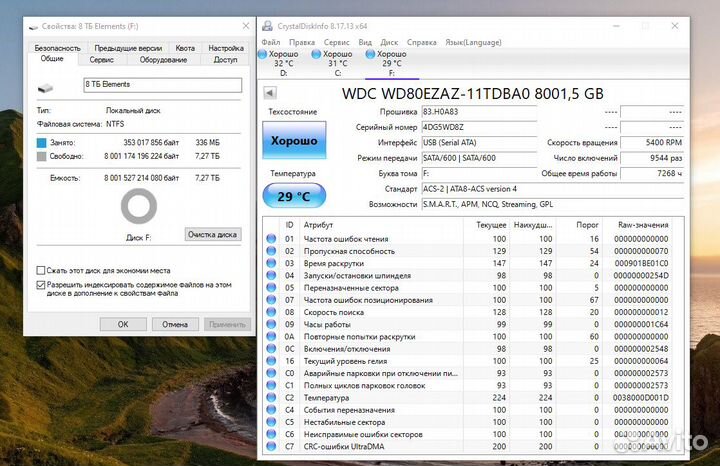The image size is (720, 466).
Task: Switch to the Квота tab
Action: tap(185, 48)
